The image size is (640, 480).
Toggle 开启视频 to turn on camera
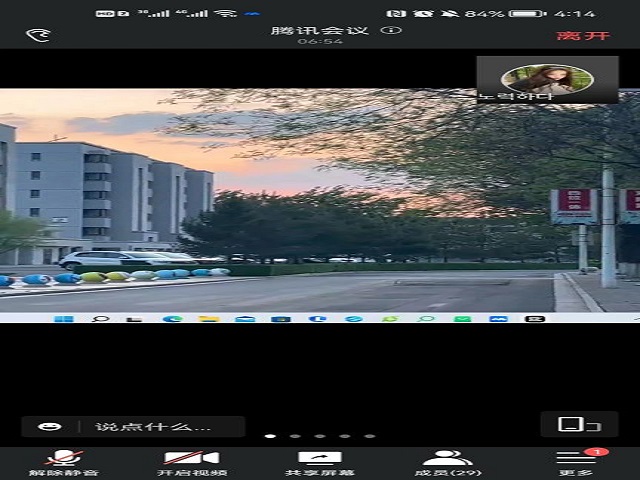point(192,462)
